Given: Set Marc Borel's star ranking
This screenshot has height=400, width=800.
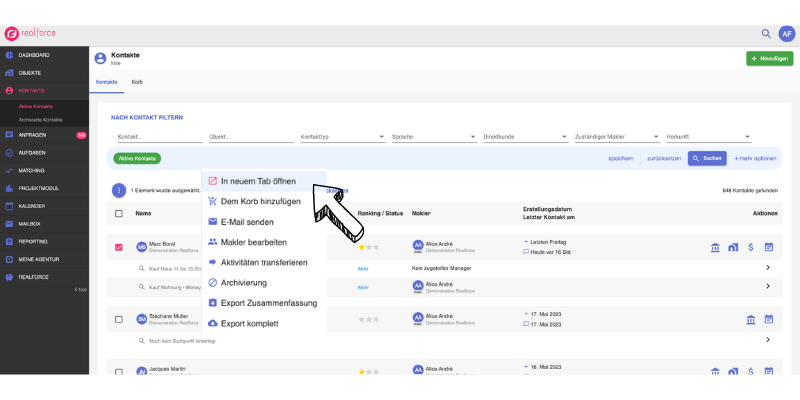Looking at the screenshot, I should coord(368,247).
